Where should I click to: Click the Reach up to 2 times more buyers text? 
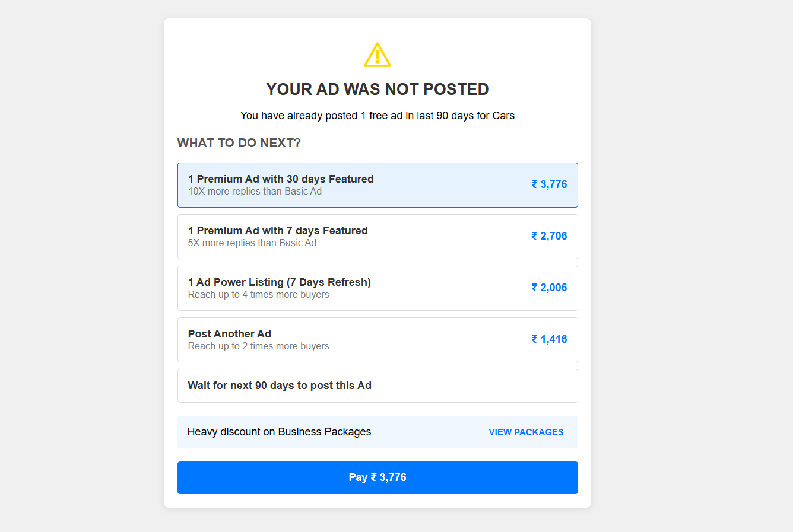click(x=258, y=346)
